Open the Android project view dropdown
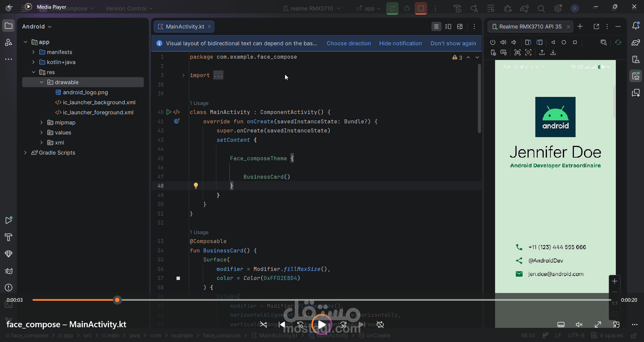This screenshot has width=644, height=342. [x=37, y=26]
